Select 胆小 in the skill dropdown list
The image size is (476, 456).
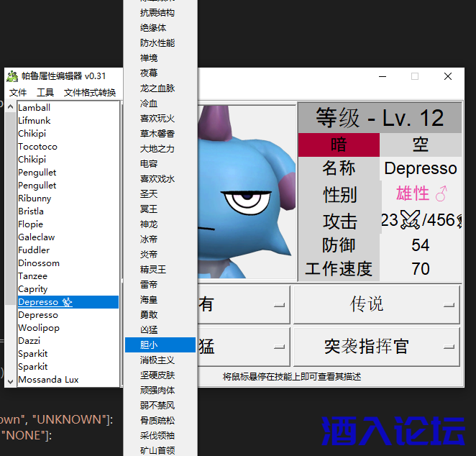click(x=160, y=345)
